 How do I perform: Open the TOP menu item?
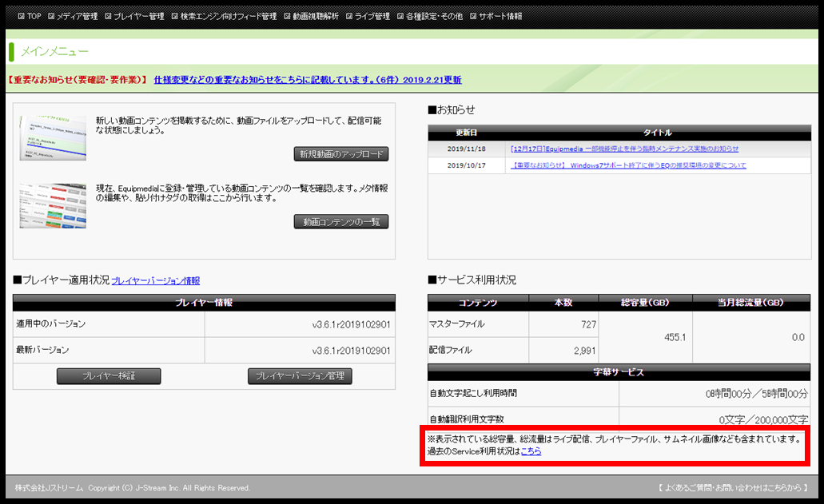tap(34, 16)
